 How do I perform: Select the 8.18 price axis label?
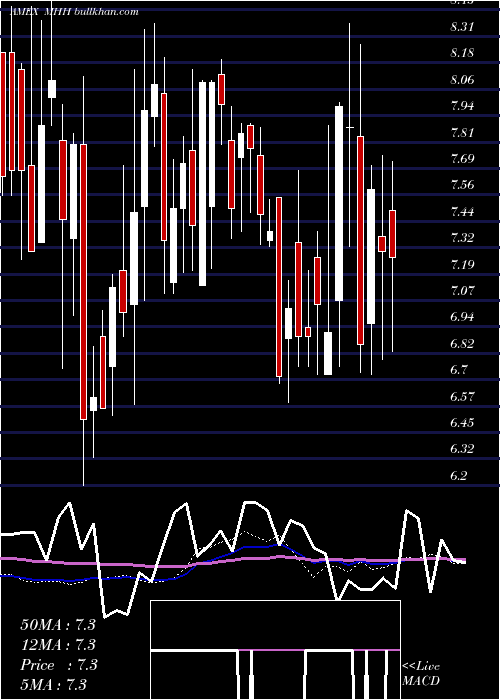click(x=462, y=53)
